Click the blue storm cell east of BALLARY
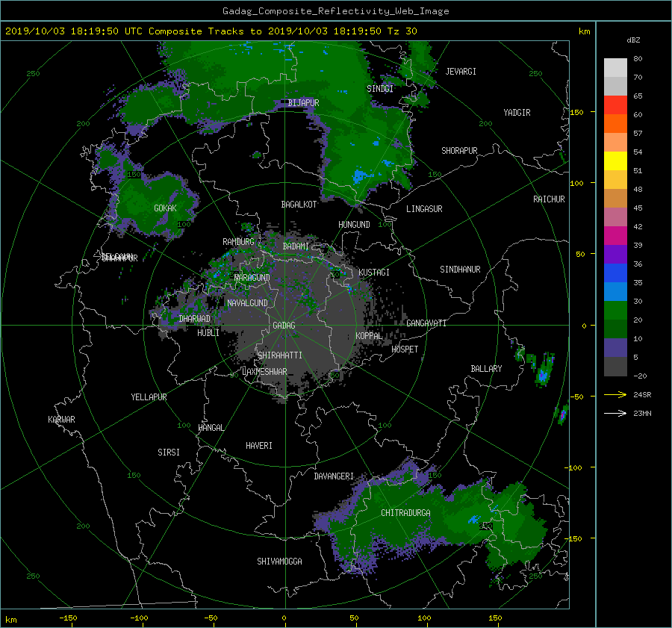The width and height of the screenshot is (672, 628). click(x=544, y=374)
